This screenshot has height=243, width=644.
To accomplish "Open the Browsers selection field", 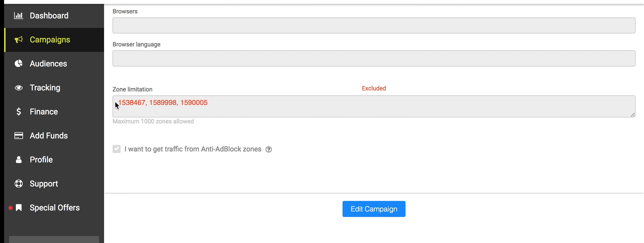I will [374, 25].
